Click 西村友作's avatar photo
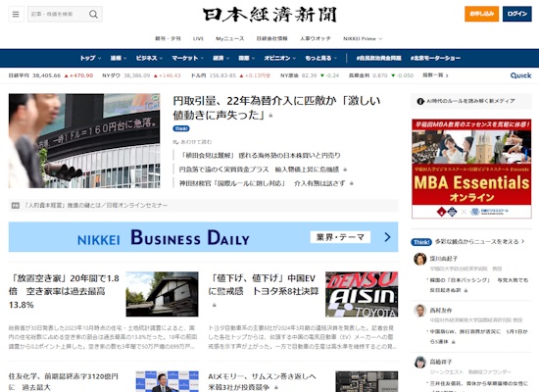539x392 pixels. coord(419,311)
